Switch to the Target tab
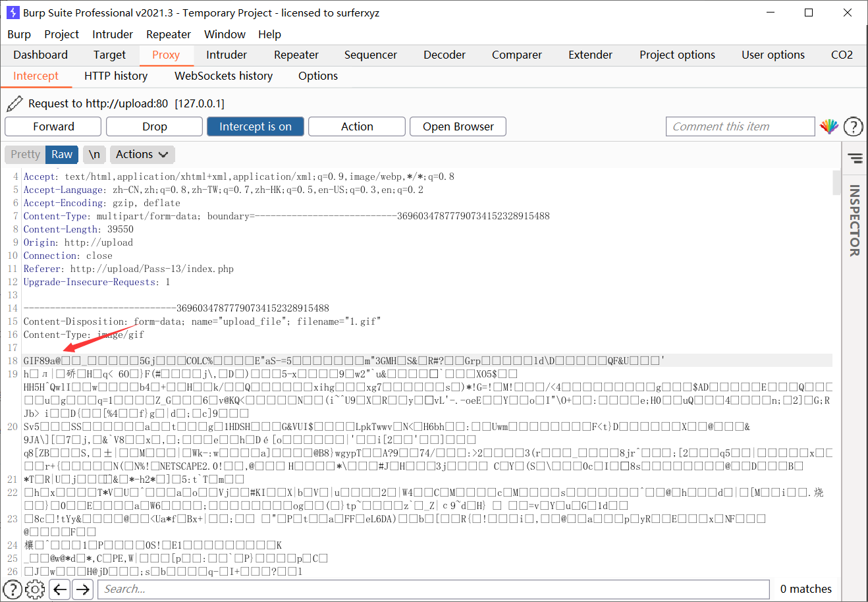 pos(109,55)
